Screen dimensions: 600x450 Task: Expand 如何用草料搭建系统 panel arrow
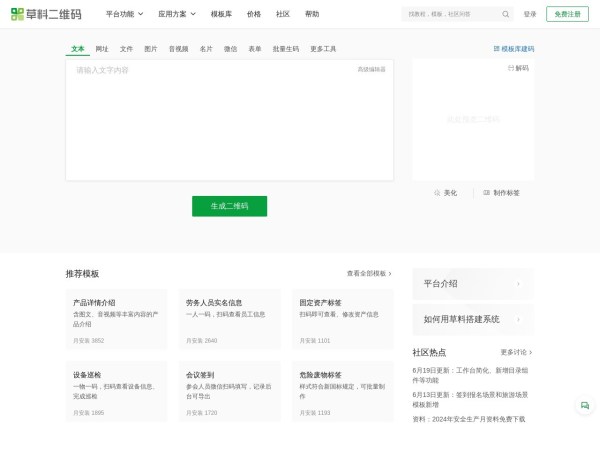click(x=518, y=319)
